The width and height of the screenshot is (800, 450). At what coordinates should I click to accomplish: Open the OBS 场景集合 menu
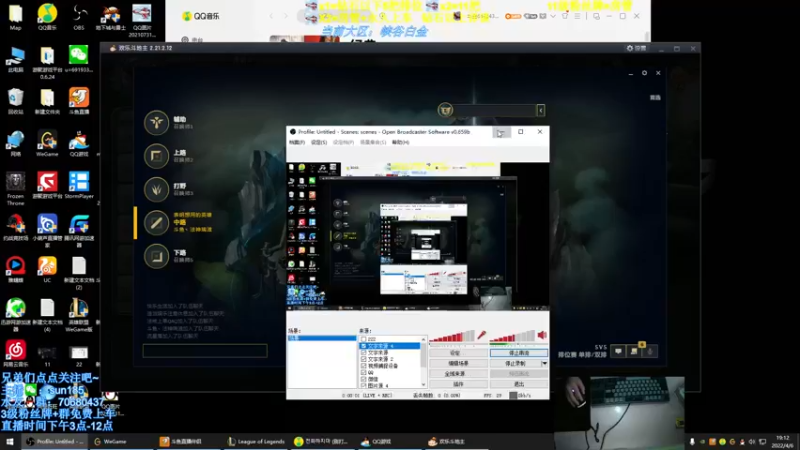(x=373, y=142)
